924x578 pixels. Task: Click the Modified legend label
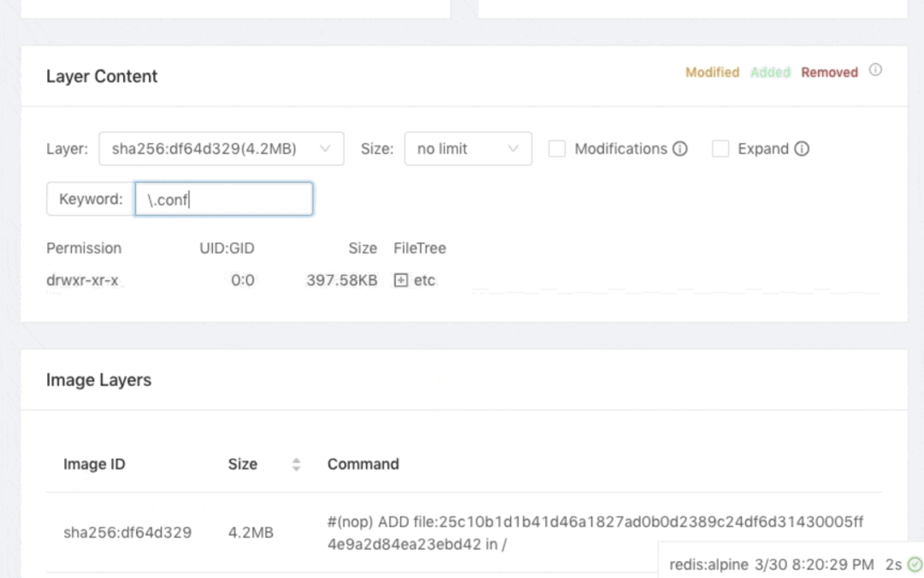point(712,73)
